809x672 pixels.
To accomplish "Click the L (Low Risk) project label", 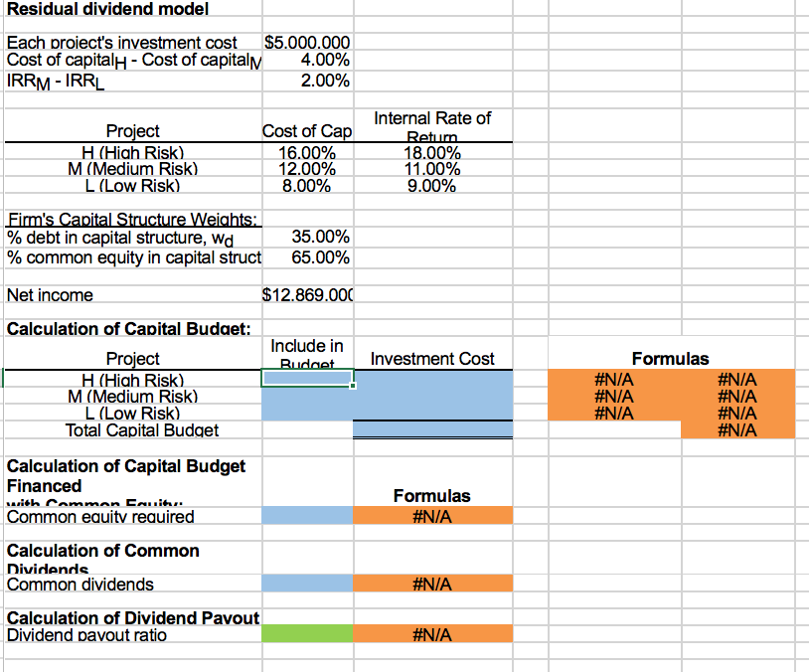I will point(133,186).
